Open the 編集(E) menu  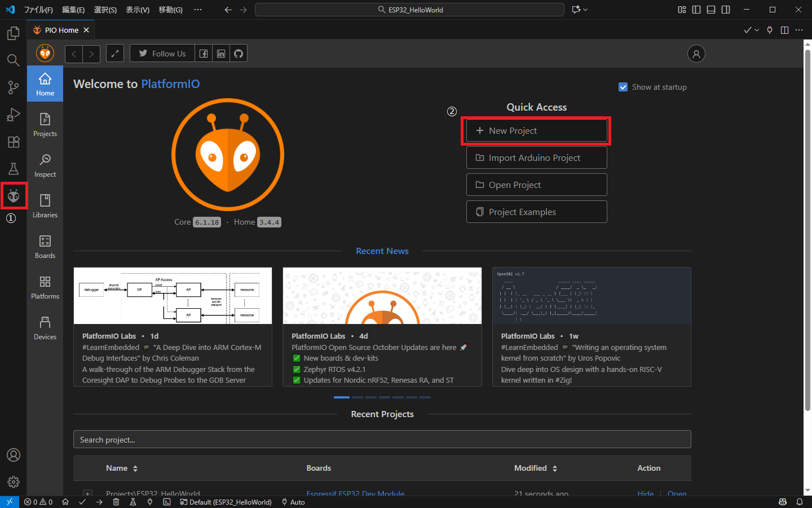(x=73, y=10)
